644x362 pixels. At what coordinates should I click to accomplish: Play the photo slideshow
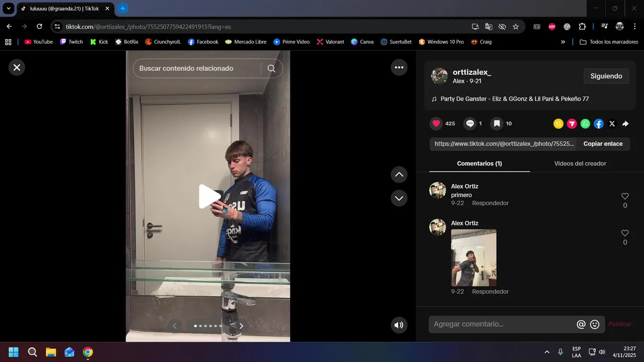pyautogui.click(x=209, y=197)
